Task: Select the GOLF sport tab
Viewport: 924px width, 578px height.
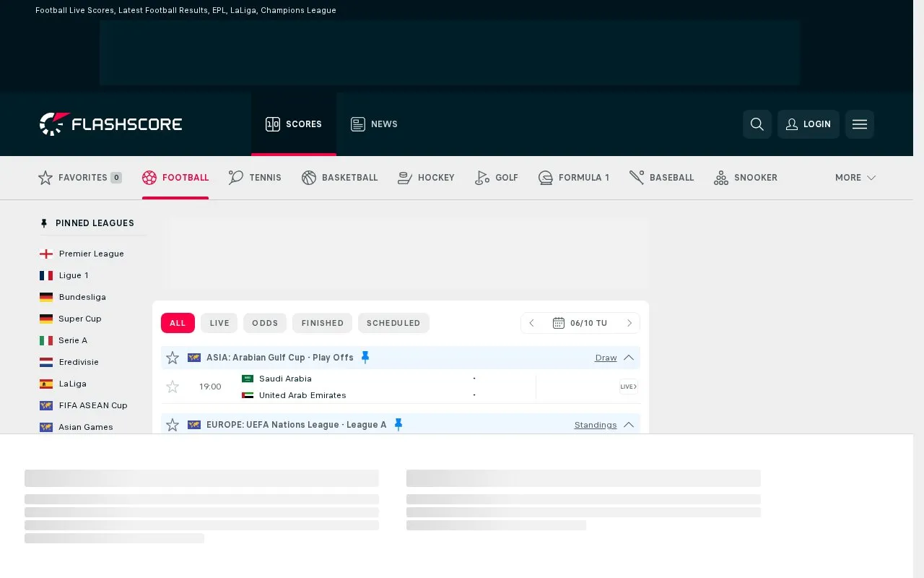Action: (497, 178)
